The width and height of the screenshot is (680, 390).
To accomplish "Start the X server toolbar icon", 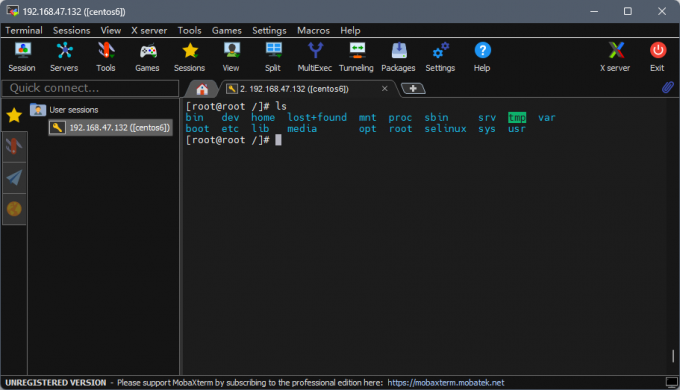I will pos(615,57).
